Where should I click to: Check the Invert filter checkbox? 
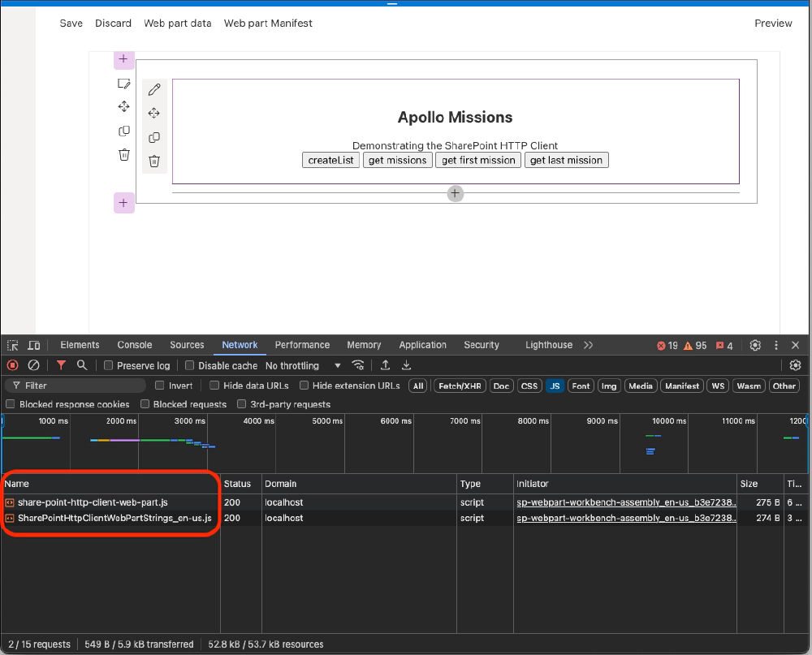coord(159,386)
